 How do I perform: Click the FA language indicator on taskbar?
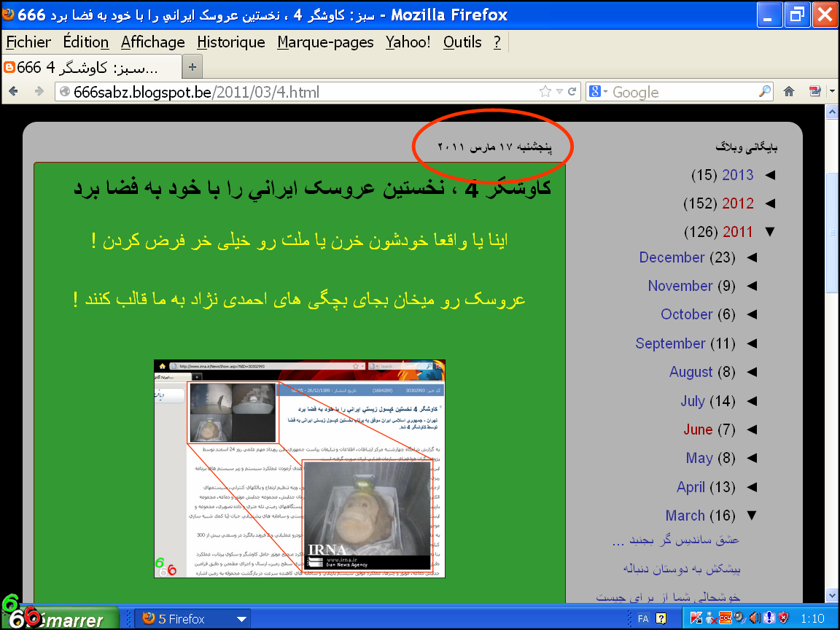point(642,618)
